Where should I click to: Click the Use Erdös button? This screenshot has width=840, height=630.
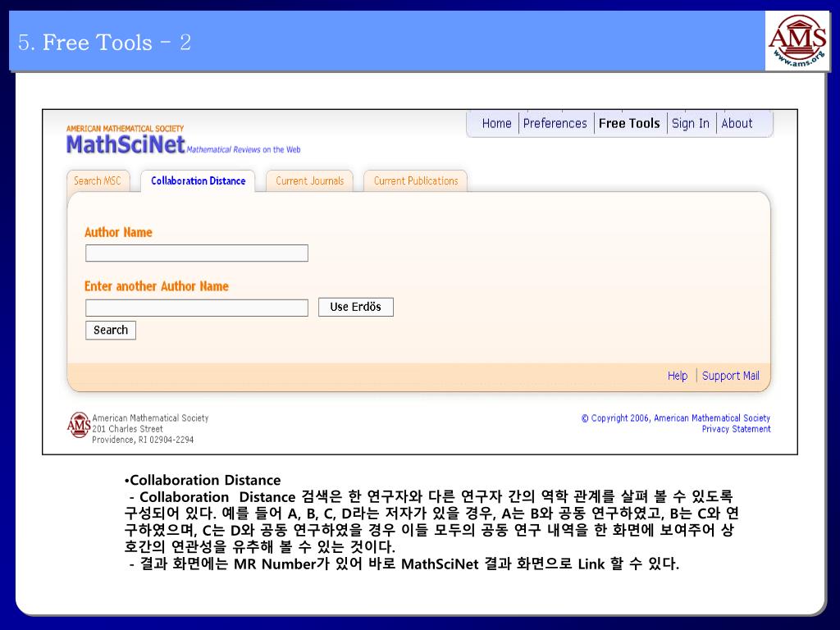(356, 307)
